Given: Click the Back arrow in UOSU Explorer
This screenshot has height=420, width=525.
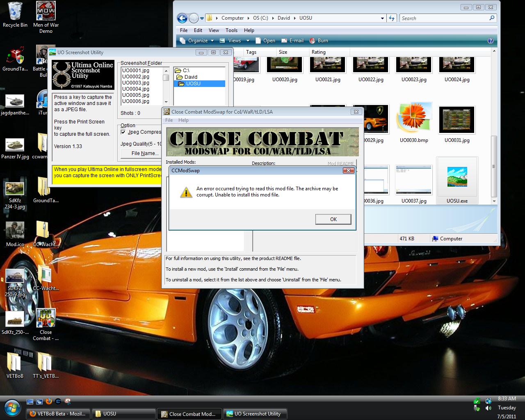Looking at the screenshot, I should [182, 18].
